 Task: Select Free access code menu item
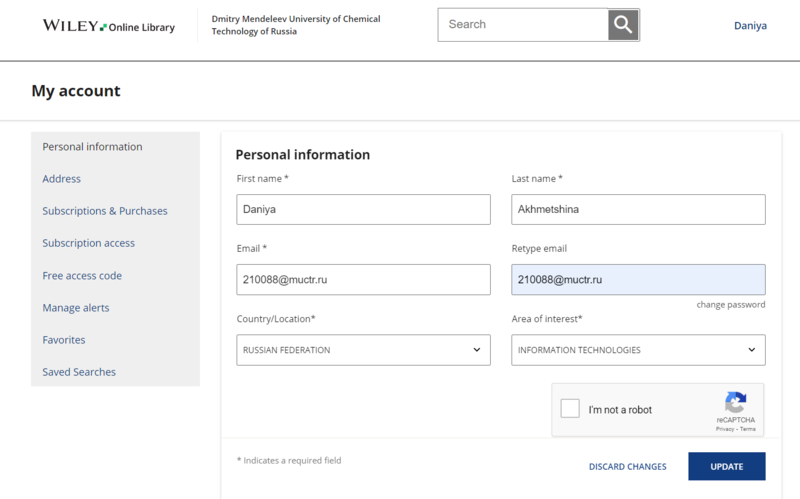tap(82, 276)
